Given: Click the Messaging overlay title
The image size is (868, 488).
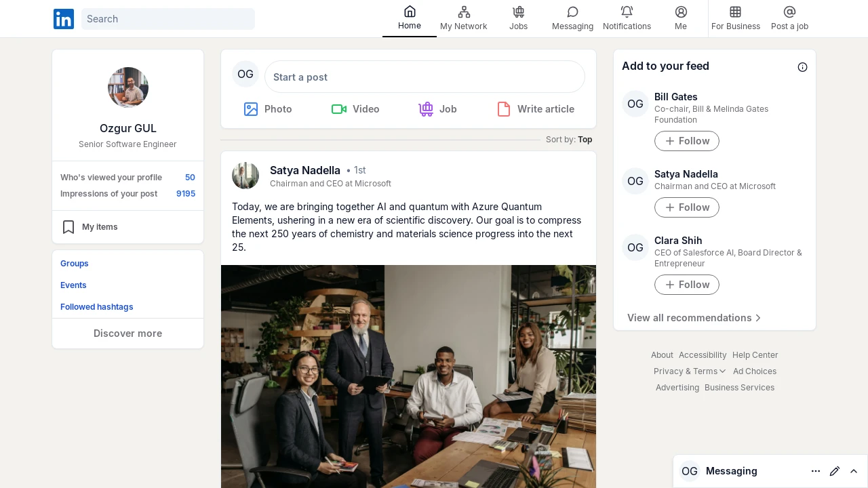Looking at the screenshot, I should point(732,471).
